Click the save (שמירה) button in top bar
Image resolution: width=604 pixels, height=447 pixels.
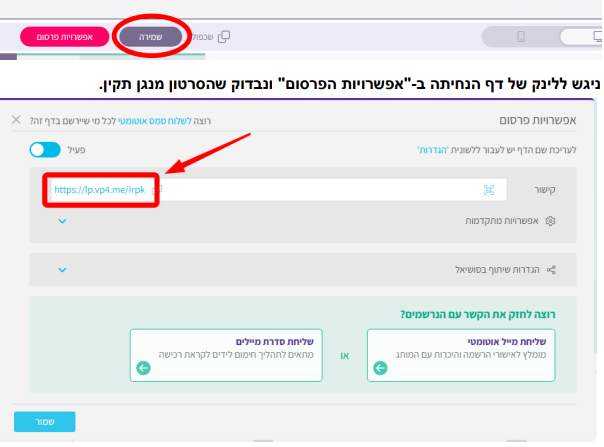pyautogui.click(x=151, y=37)
